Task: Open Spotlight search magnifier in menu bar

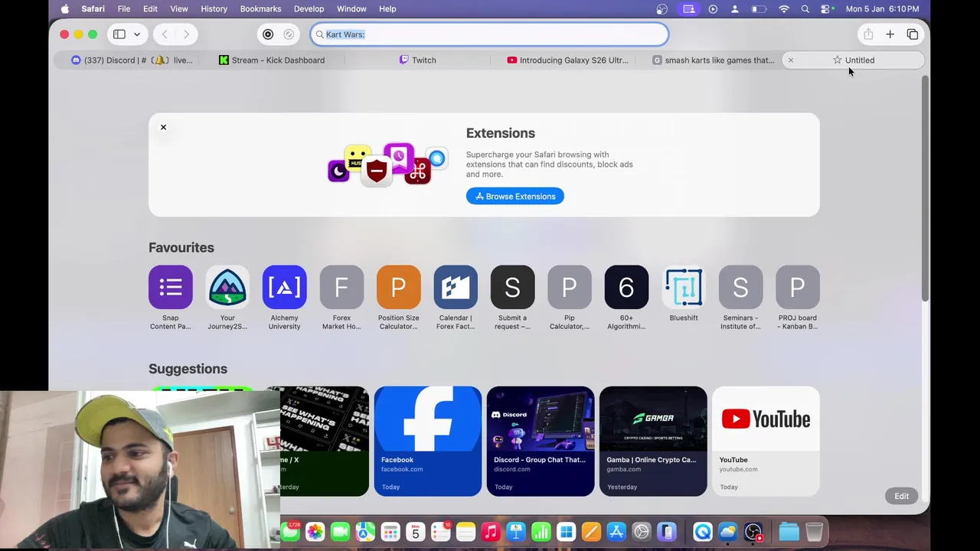Action: coord(805,8)
